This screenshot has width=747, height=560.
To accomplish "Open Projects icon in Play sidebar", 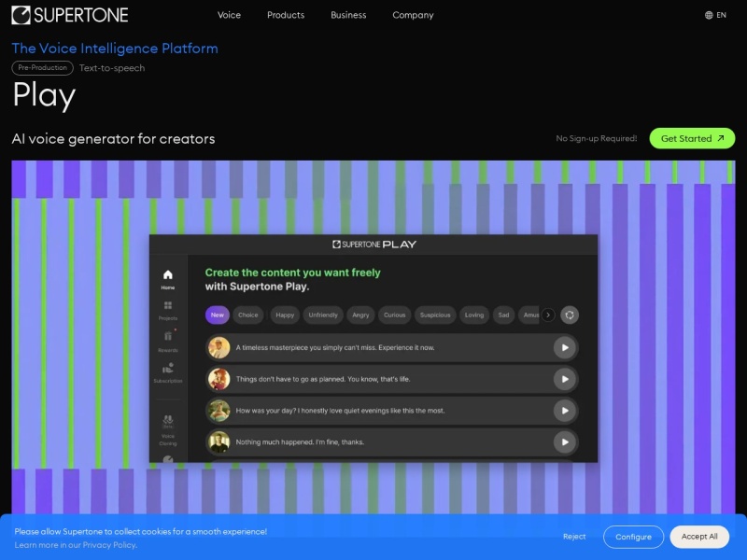I will pos(168,306).
